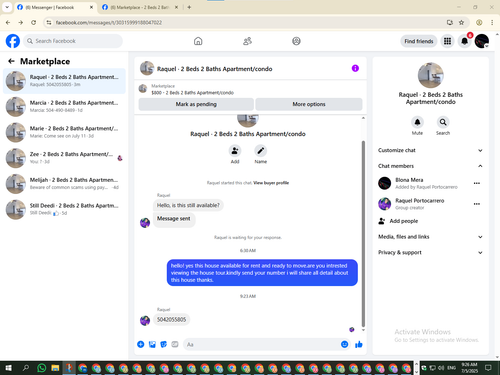Open the profile-circle icon in top navigation
This screenshot has height=375, width=500.
[x=296, y=41]
